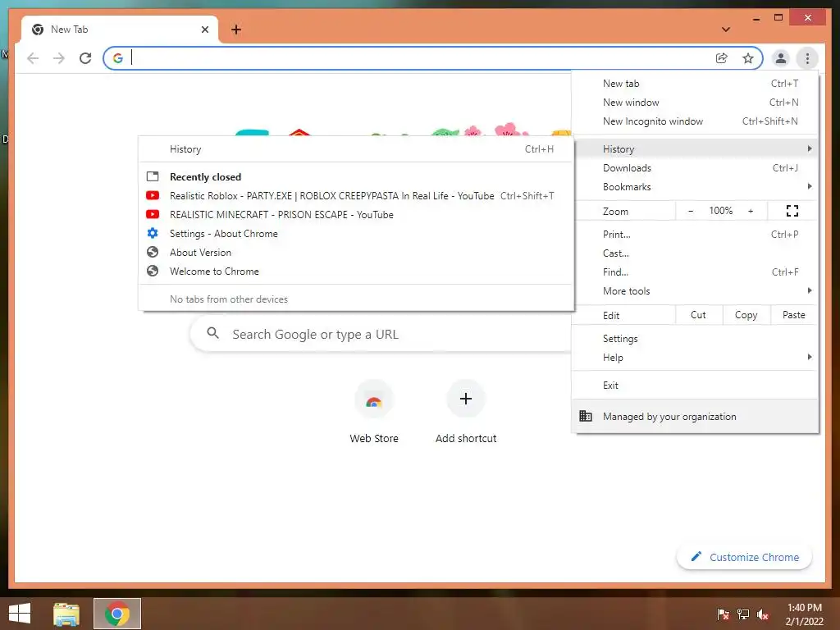Screen dimensions: 840x630
Task: Reload the current page
Action: (85, 58)
